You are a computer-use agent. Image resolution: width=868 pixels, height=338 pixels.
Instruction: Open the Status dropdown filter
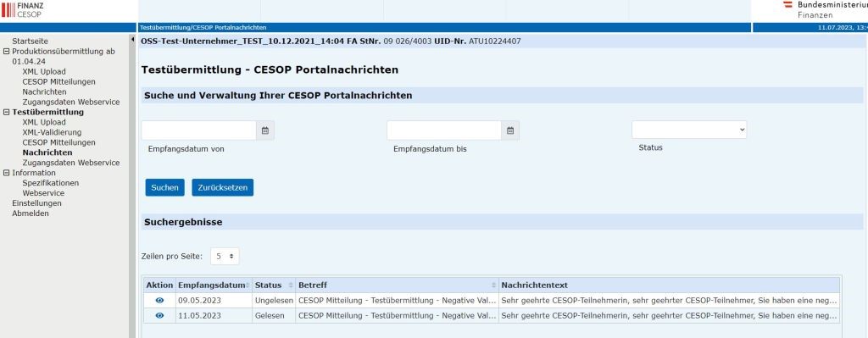pos(689,130)
